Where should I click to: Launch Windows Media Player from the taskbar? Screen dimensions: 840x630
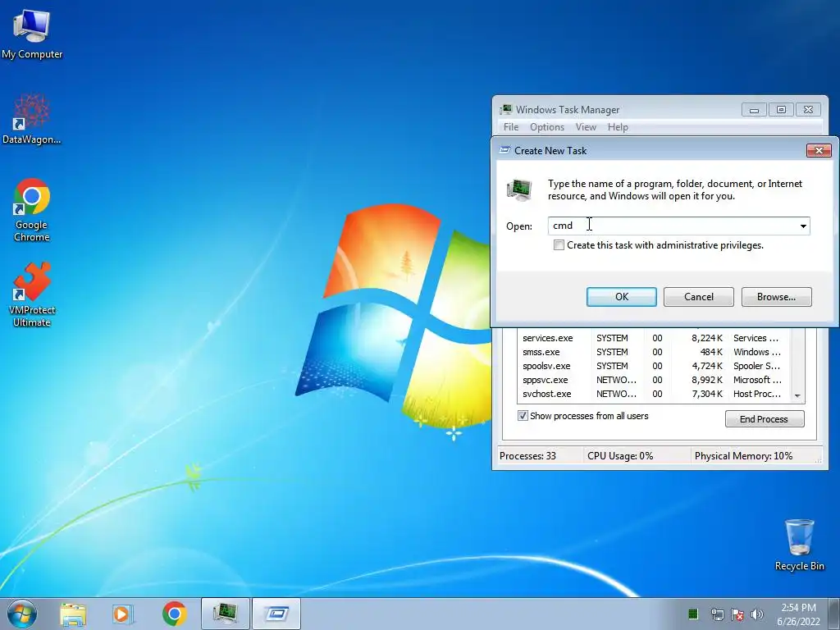click(x=122, y=614)
